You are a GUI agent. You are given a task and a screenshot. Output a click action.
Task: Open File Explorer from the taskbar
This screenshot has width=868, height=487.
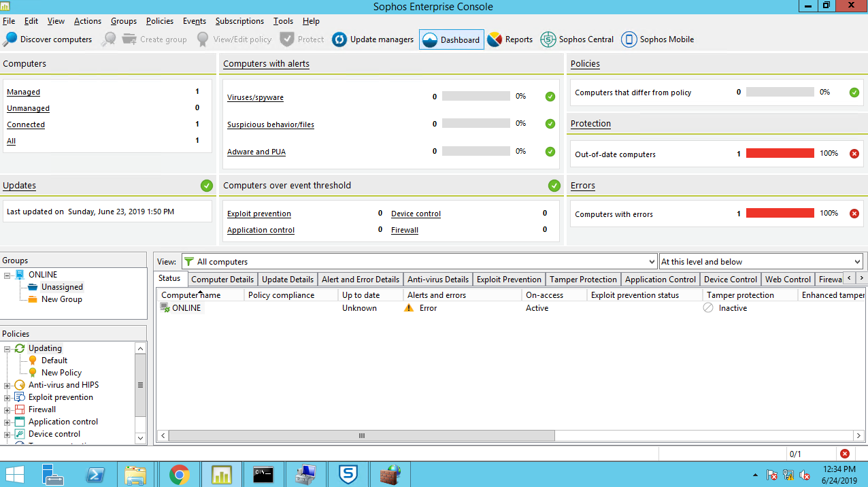click(x=136, y=474)
